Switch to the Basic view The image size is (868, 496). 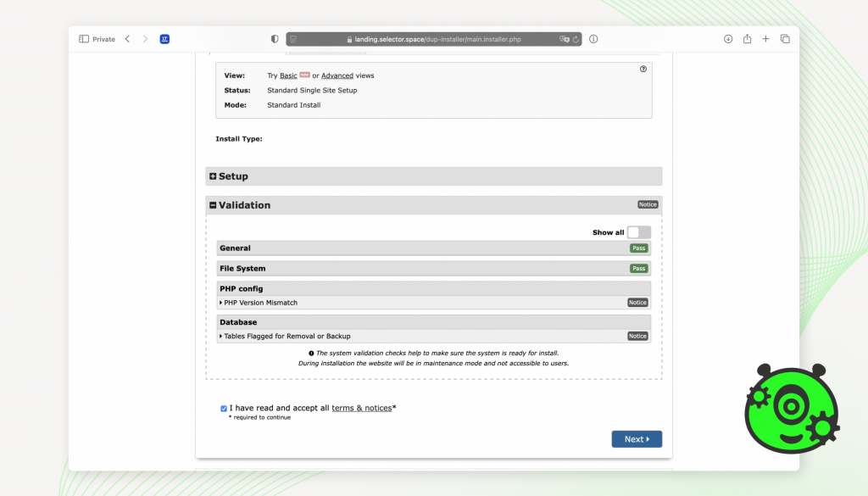(288, 75)
